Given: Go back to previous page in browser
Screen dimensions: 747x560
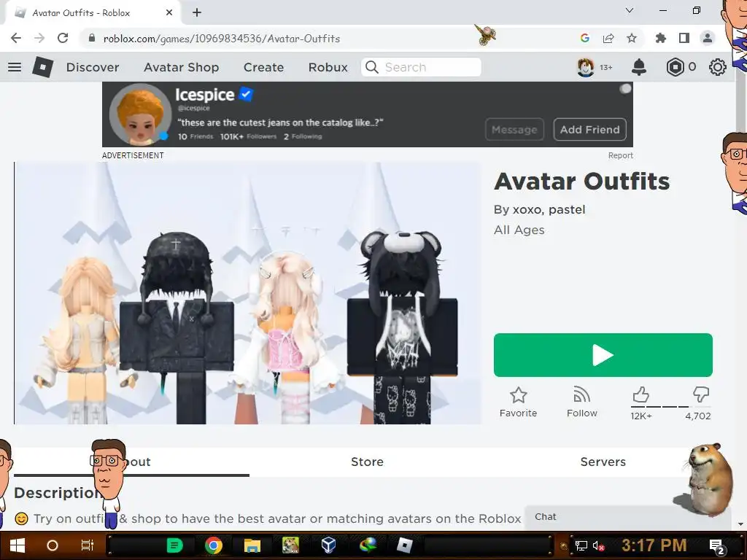Looking at the screenshot, I should (16, 38).
